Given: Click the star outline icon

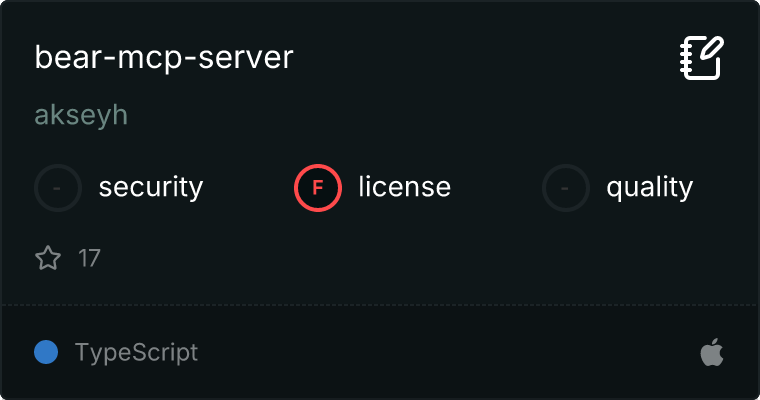Looking at the screenshot, I should (48, 259).
